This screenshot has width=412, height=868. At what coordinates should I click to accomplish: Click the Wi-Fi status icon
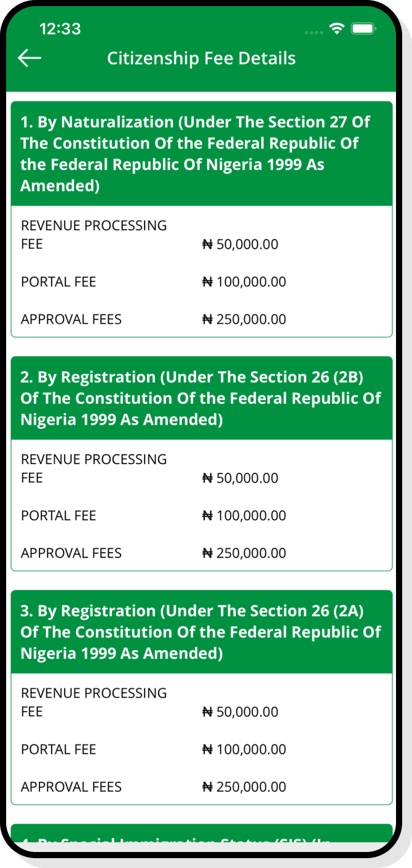pos(336,28)
